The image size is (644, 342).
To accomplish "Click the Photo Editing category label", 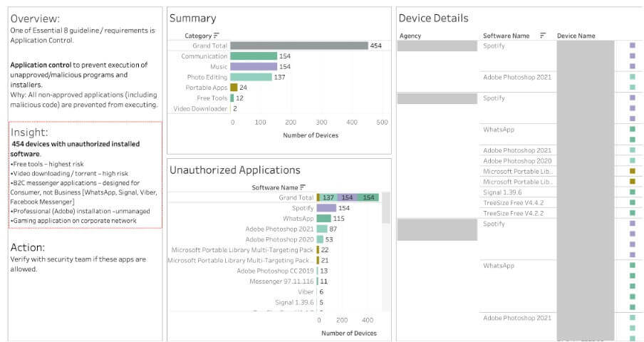I will click(207, 77).
